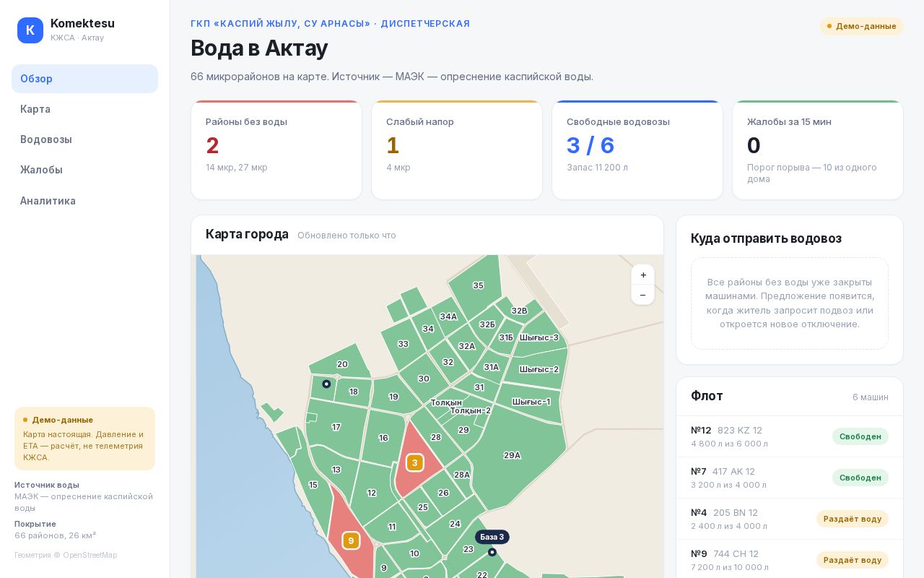Select district 29А on the map
The width and height of the screenshot is (924, 578).
513,455
